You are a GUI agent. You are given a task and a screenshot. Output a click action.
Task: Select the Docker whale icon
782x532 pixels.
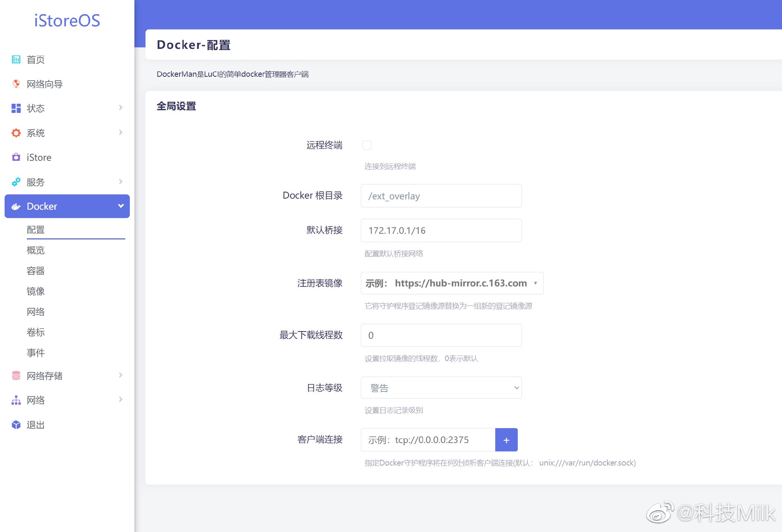click(x=16, y=206)
